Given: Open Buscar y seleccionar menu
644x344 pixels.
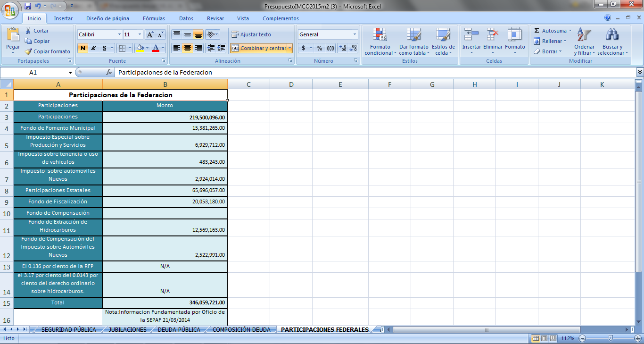Looking at the screenshot, I should tap(612, 42).
